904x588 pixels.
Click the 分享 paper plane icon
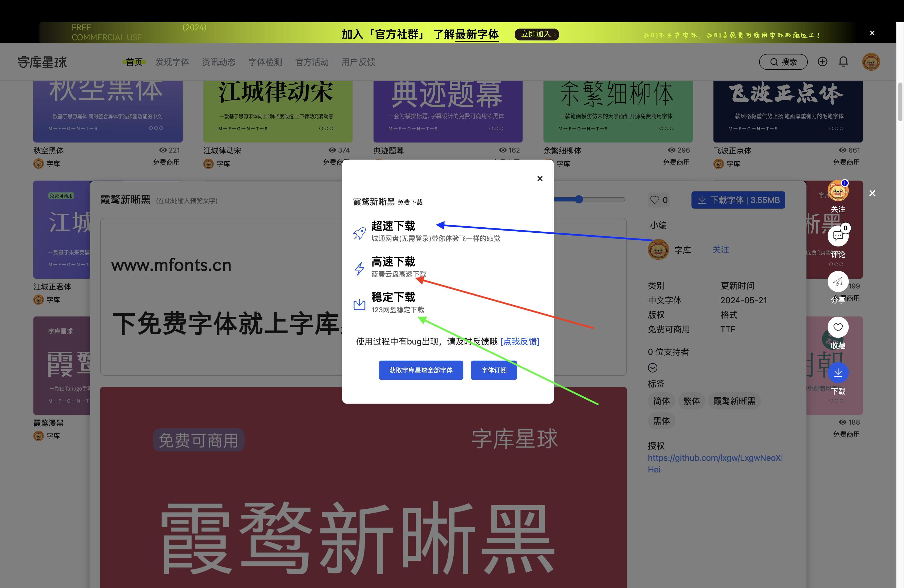pyautogui.click(x=838, y=282)
